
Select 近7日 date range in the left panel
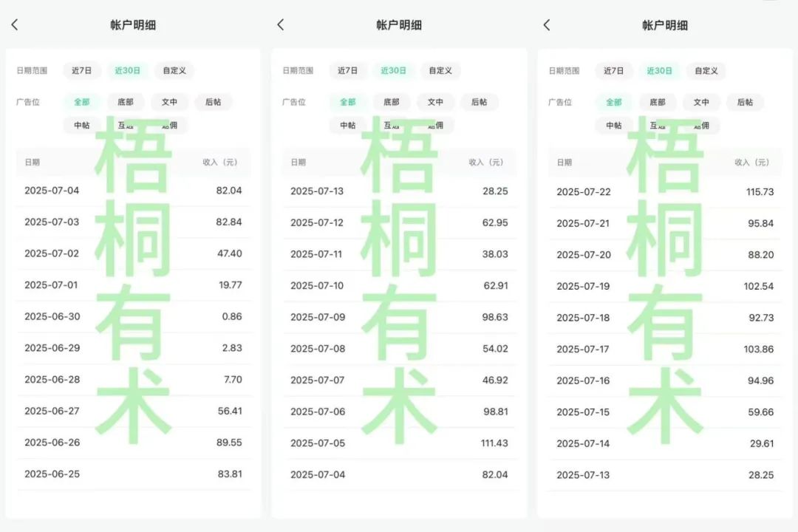tap(82, 71)
